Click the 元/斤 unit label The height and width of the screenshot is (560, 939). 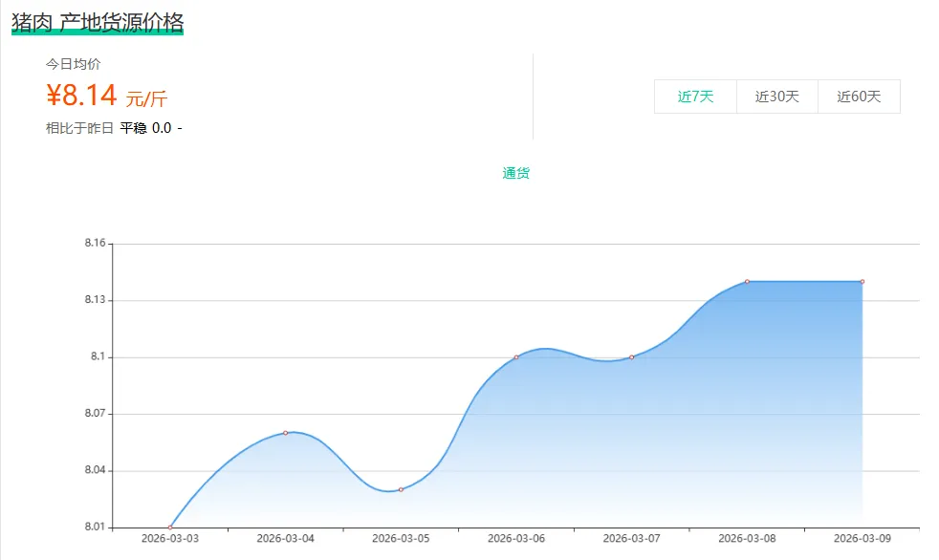(146, 98)
